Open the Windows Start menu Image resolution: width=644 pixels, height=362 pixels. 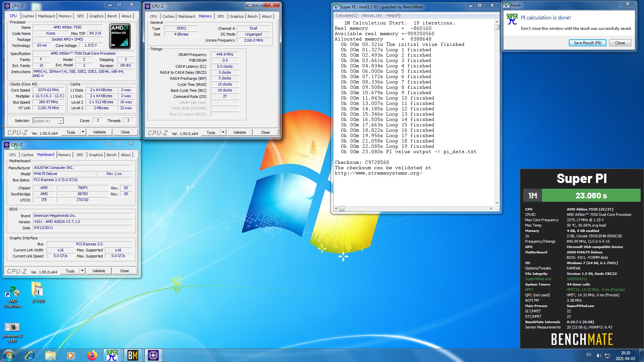9,355
